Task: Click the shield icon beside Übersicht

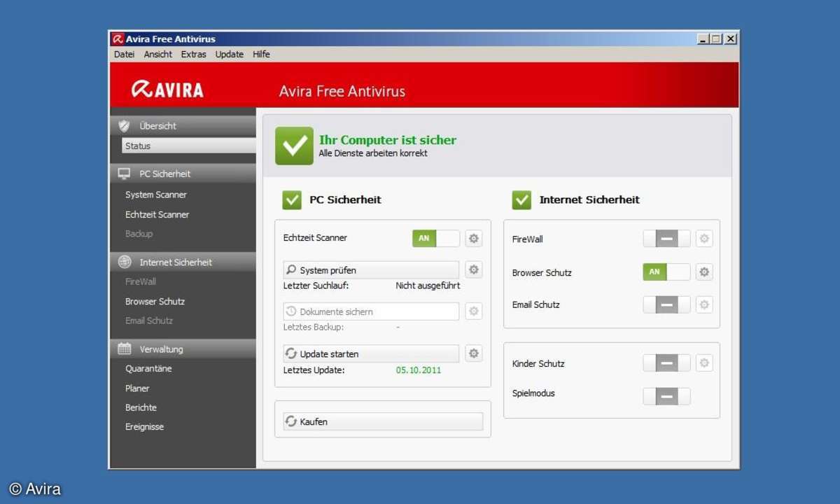Action: click(x=124, y=126)
